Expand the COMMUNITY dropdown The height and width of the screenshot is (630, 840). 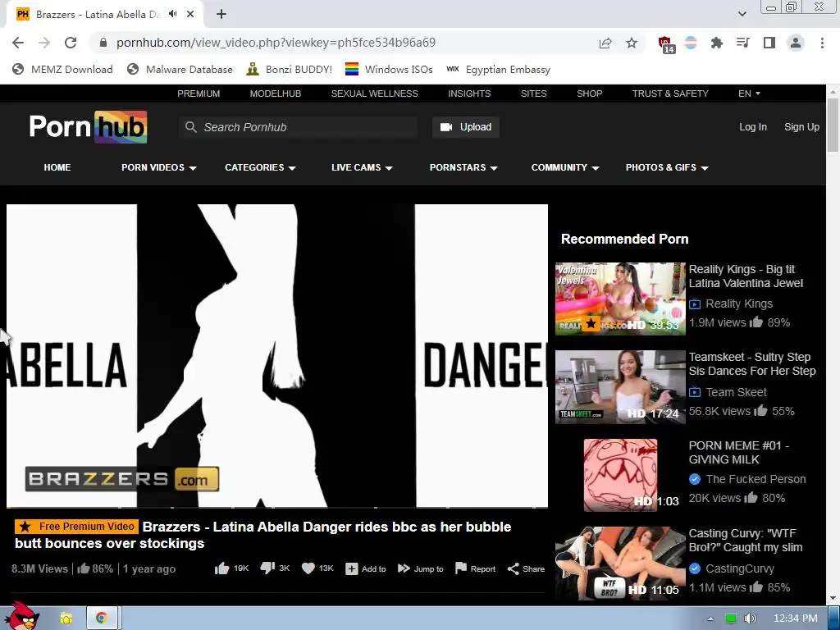(x=564, y=167)
